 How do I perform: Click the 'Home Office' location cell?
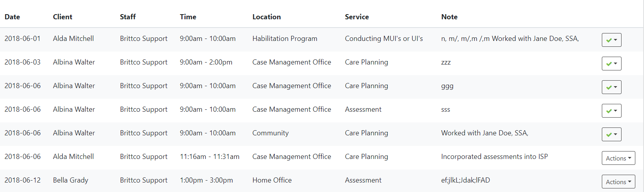[272, 180]
